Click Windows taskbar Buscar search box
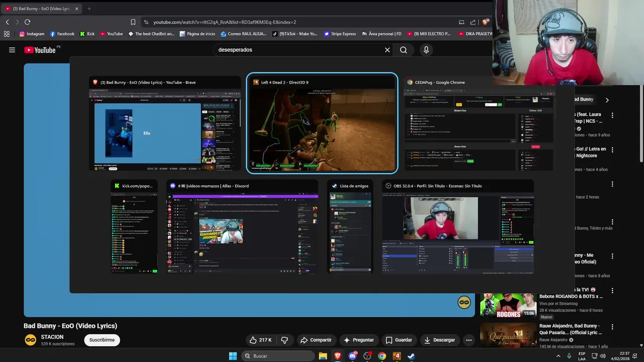The height and width of the screenshot is (362, 644). [277, 356]
